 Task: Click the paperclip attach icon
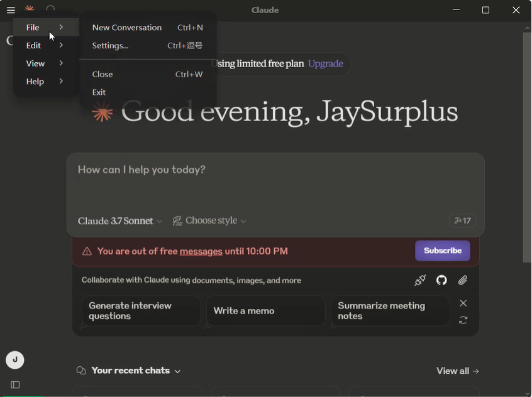pyautogui.click(x=462, y=280)
